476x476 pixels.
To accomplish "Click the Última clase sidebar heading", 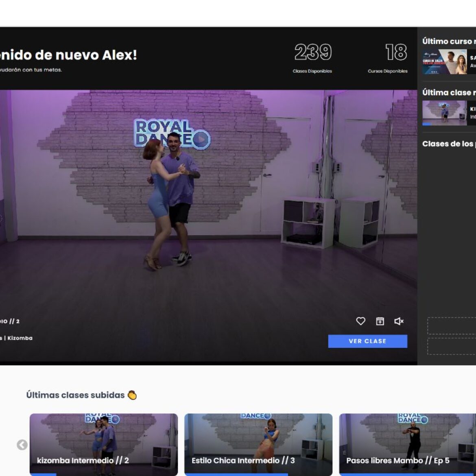I will (x=449, y=93).
